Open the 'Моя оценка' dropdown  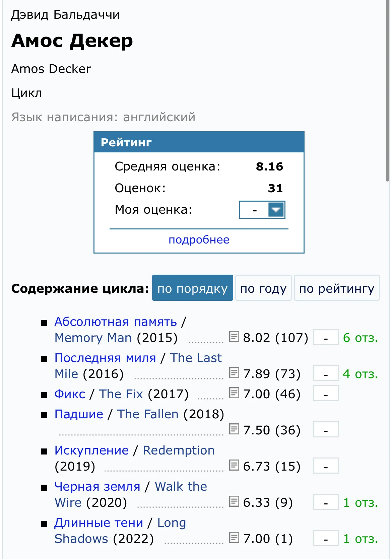point(262,210)
